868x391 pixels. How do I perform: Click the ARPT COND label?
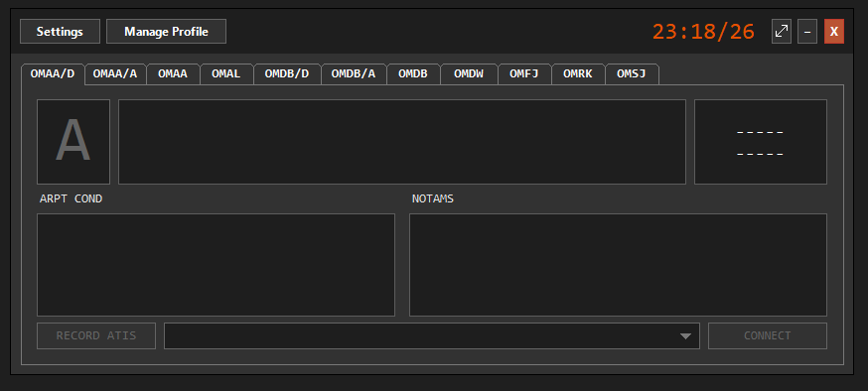[x=71, y=198]
